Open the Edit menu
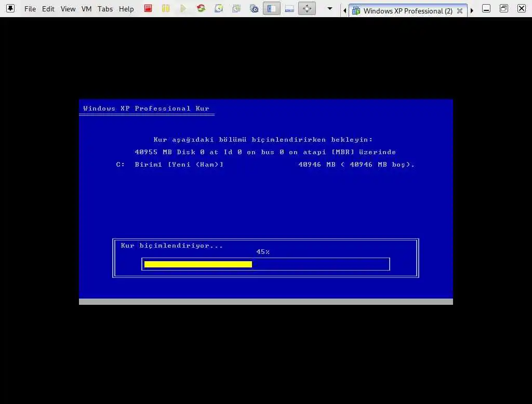Viewport: 532px width, 404px height. 48,9
